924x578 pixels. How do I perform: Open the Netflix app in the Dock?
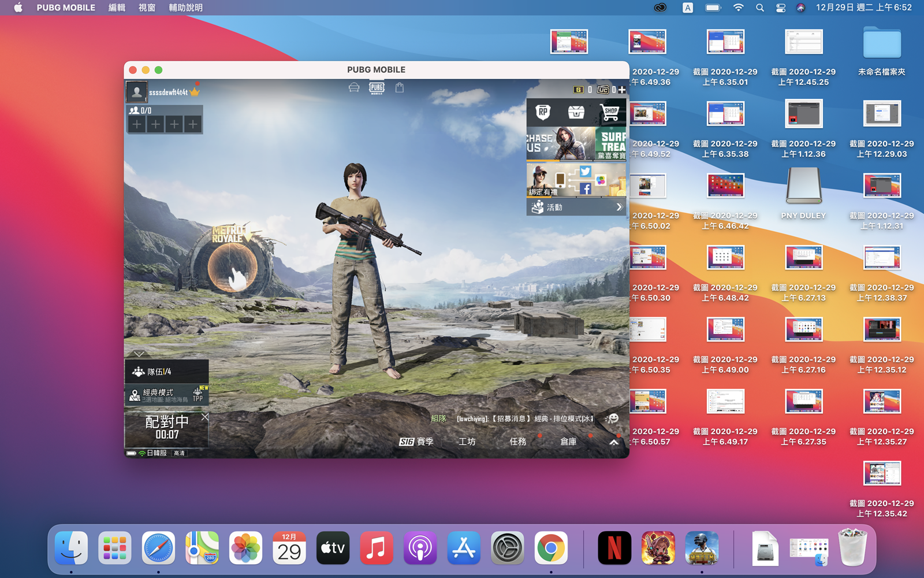(x=614, y=548)
